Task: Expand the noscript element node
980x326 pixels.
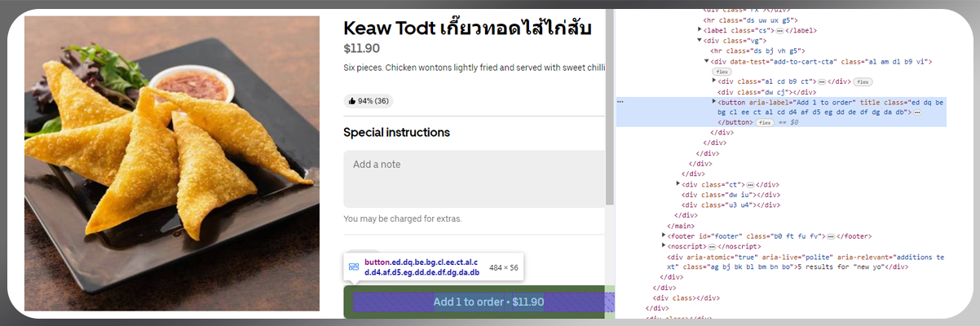Action: (664, 245)
